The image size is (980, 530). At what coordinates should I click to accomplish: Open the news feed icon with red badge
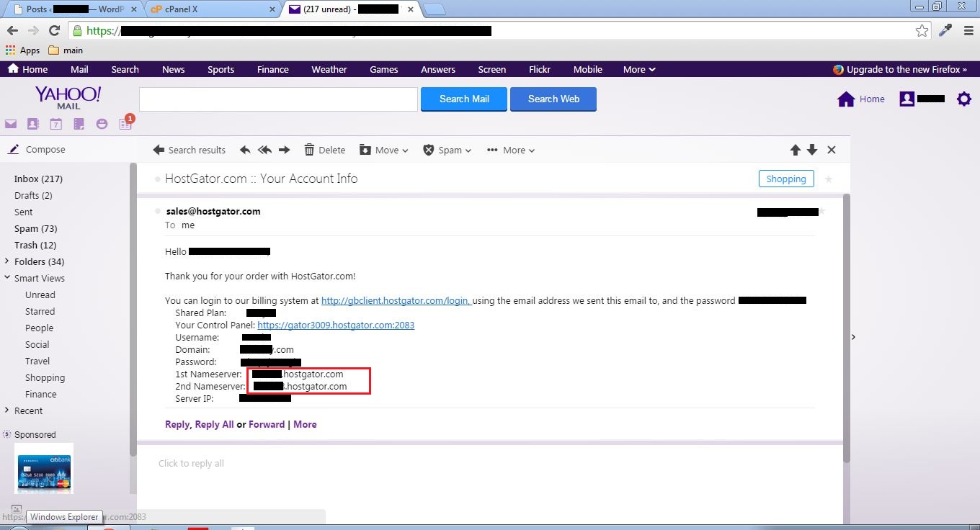point(125,124)
